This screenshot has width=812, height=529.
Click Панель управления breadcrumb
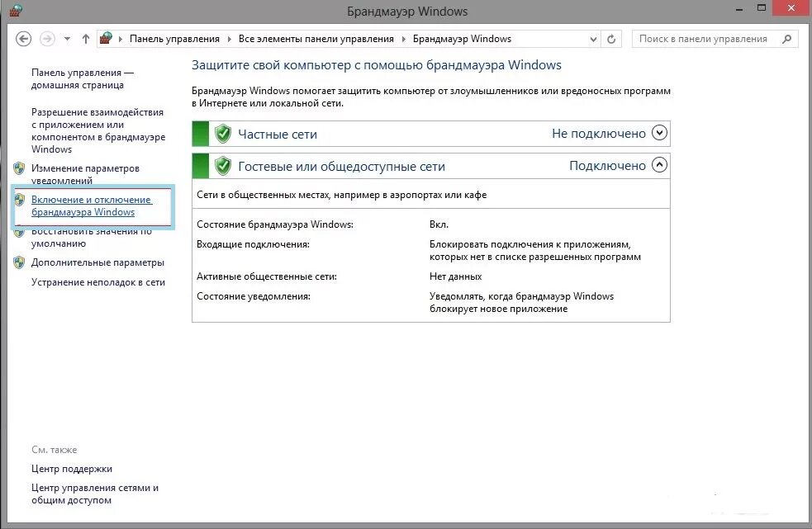pyautogui.click(x=174, y=39)
